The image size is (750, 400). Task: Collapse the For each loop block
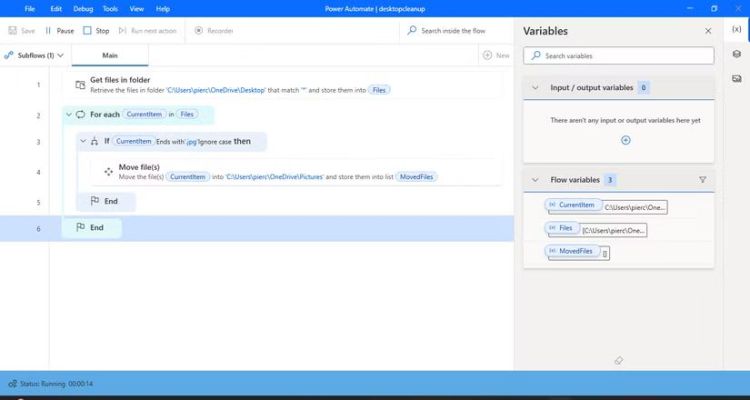pyautogui.click(x=69, y=115)
